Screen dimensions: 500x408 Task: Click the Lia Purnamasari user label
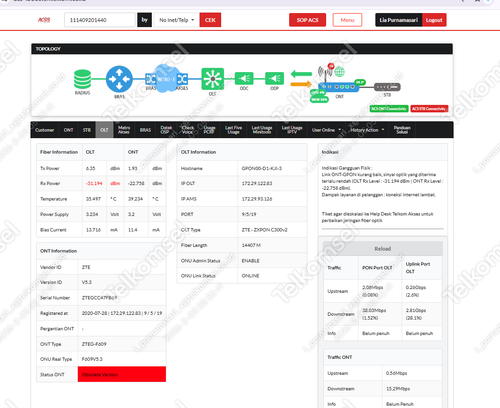[x=399, y=20]
